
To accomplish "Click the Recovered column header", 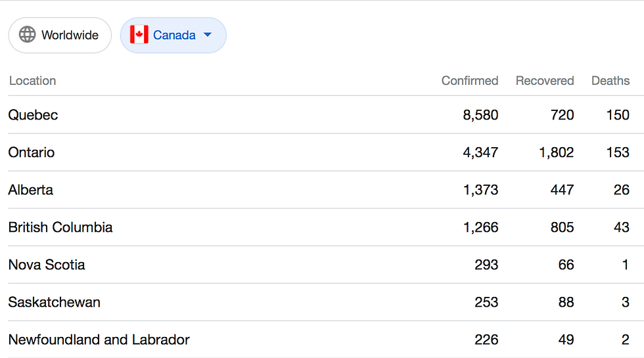I will tap(544, 81).
